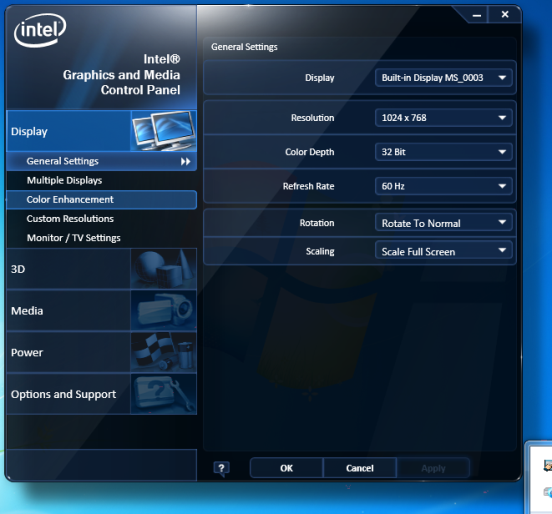Click the Cancel button
This screenshot has height=514, width=552.
pyautogui.click(x=359, y=468)
